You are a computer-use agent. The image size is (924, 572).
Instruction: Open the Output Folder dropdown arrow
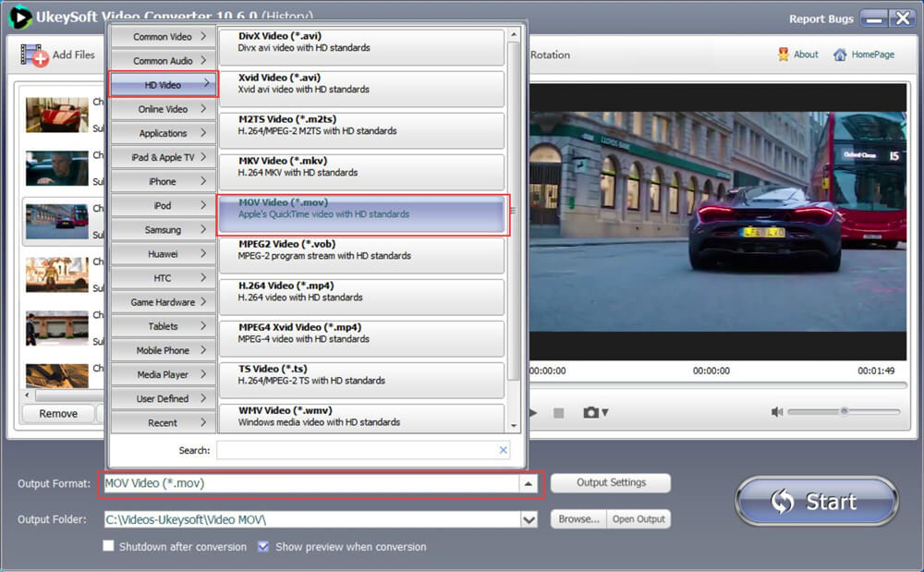tap(529, 519)
